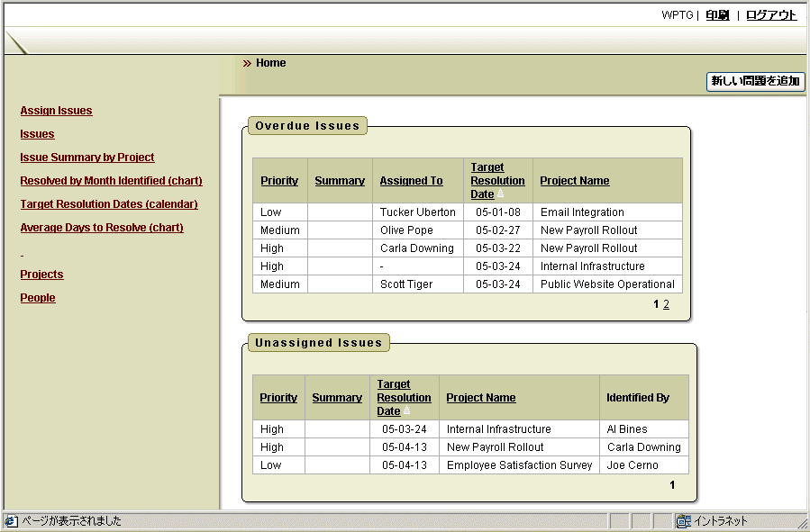Click the Overdue Issues section title

(x=307, y=126)
